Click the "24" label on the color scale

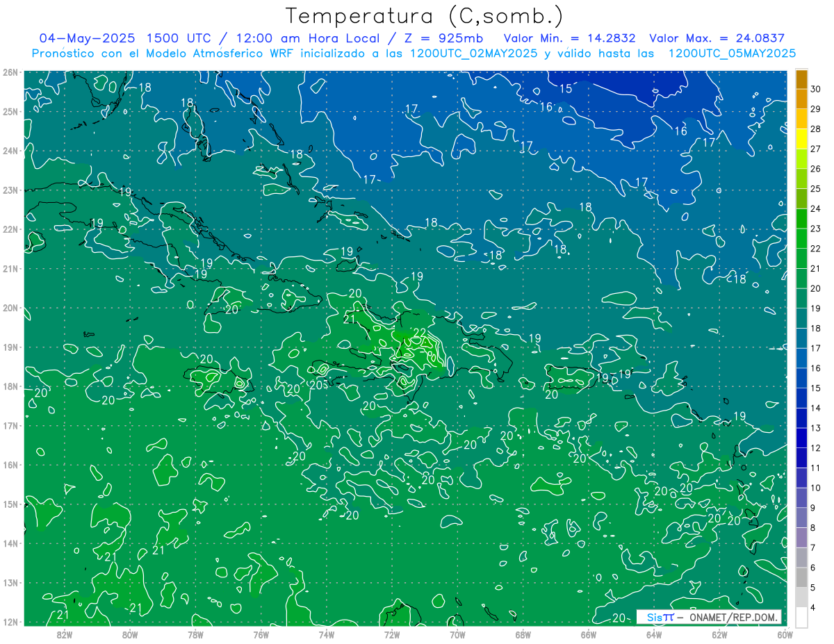click(x=816, y=208)
